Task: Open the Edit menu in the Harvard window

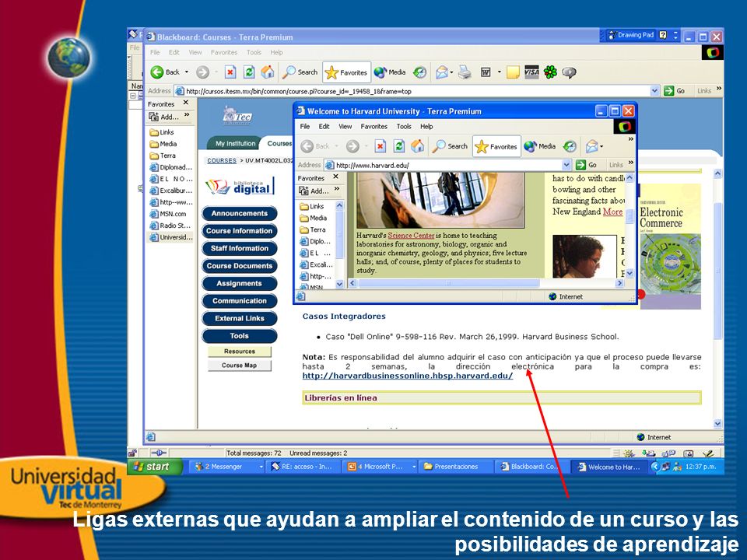Action: (324, 127)
